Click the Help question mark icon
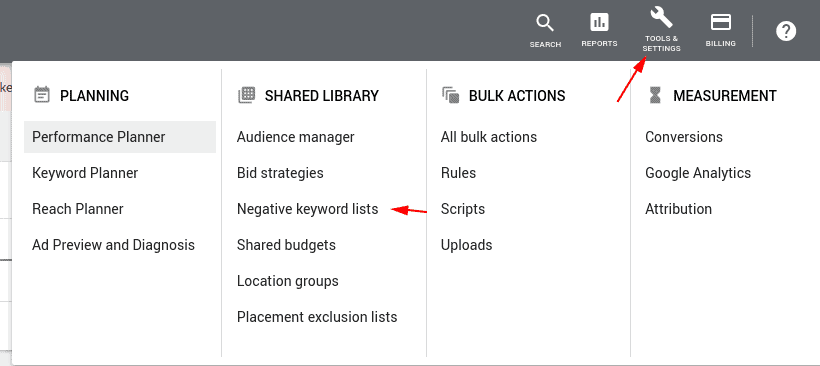Screen dimensions: 820x366 785,31
